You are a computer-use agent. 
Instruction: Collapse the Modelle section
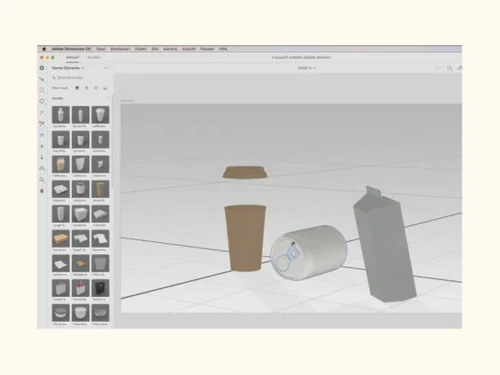(107, 98)
